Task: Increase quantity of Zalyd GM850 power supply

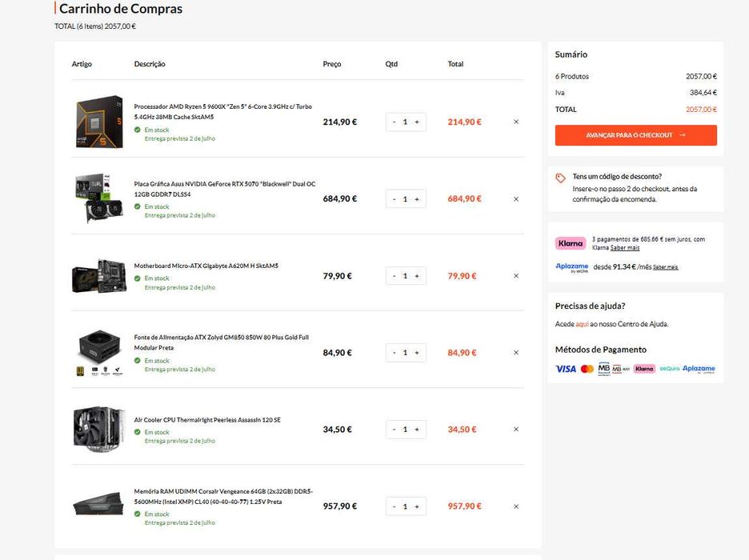Action: pos(417,353)
